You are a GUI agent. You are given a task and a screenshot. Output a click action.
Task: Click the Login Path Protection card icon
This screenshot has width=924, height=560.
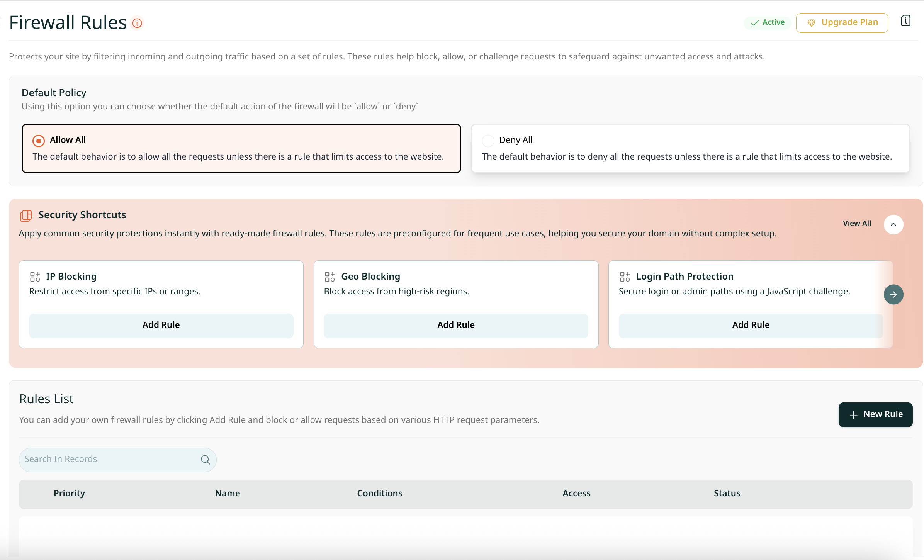coord(625,277)
